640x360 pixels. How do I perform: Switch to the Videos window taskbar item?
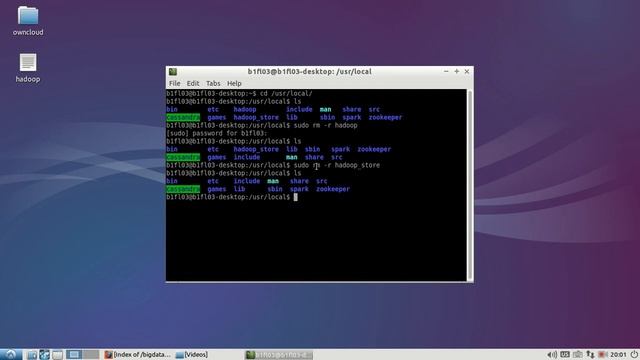pos(192,355)
